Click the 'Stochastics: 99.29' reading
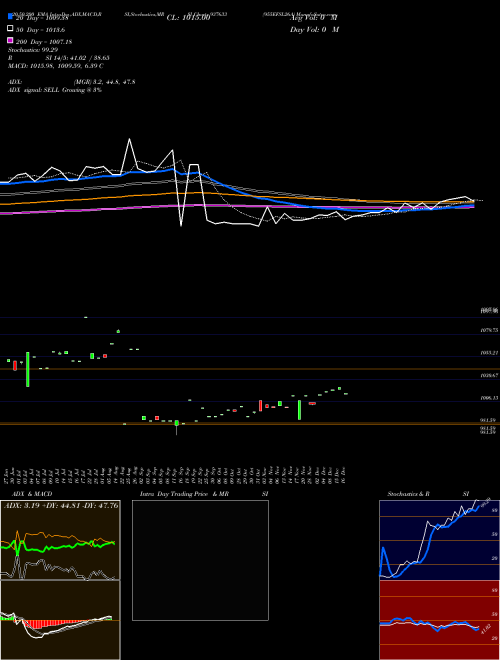The width and height of the screenshot is (500, 660). coord(33,50)
